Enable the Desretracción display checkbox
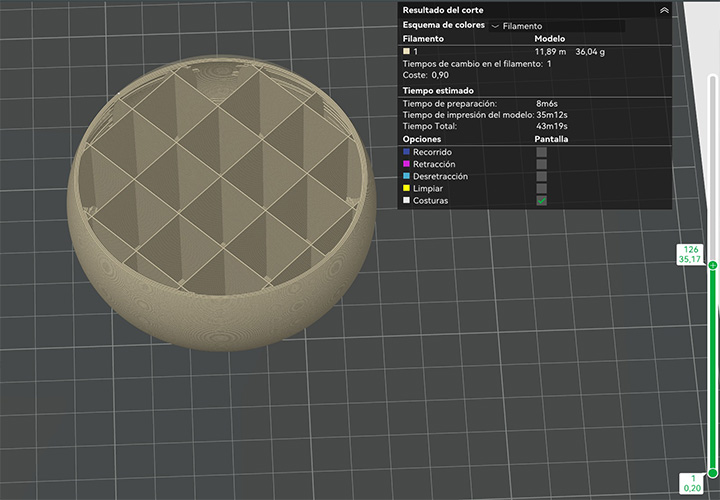The width and height of the screenshot is (720, 500). [x=541, y=176]
